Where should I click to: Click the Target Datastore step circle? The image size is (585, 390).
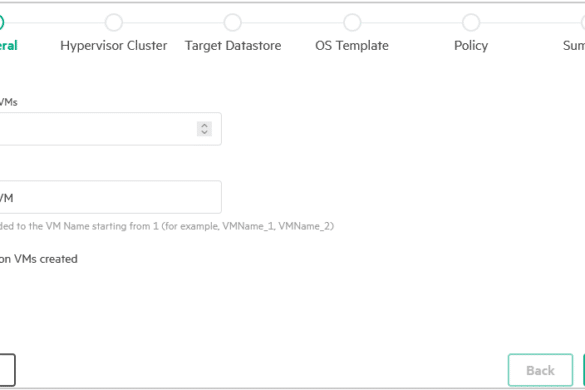[232, 22]
